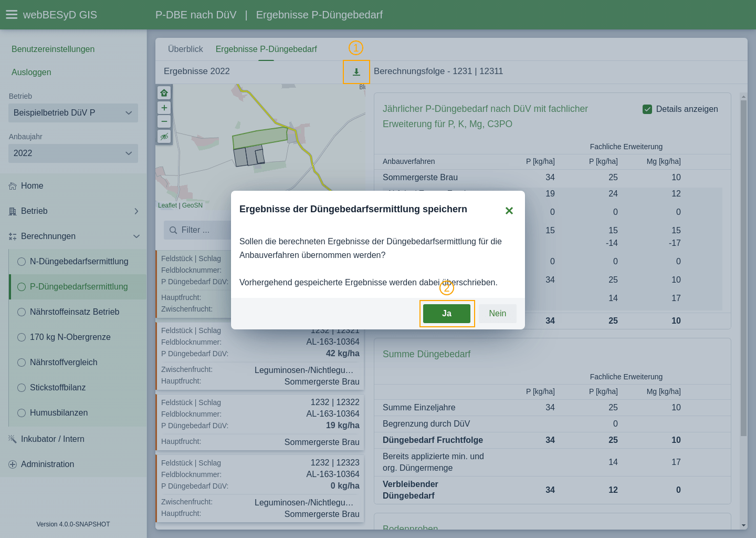The height and width of the screenshot is (538, 756).
Task: Switch to Ergebnisse P-Düngebedarf tab
Action: click(x=266, y=49)
